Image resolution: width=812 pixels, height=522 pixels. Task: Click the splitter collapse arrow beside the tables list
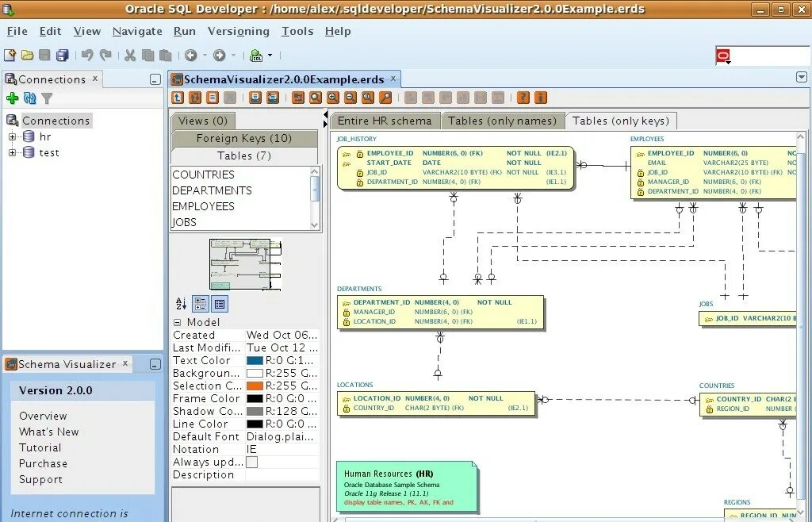click(x=325, y=114)
